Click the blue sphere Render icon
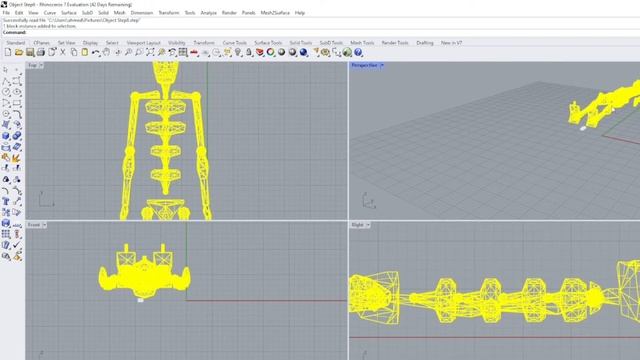The image size is (640, 360). point(303,52)
